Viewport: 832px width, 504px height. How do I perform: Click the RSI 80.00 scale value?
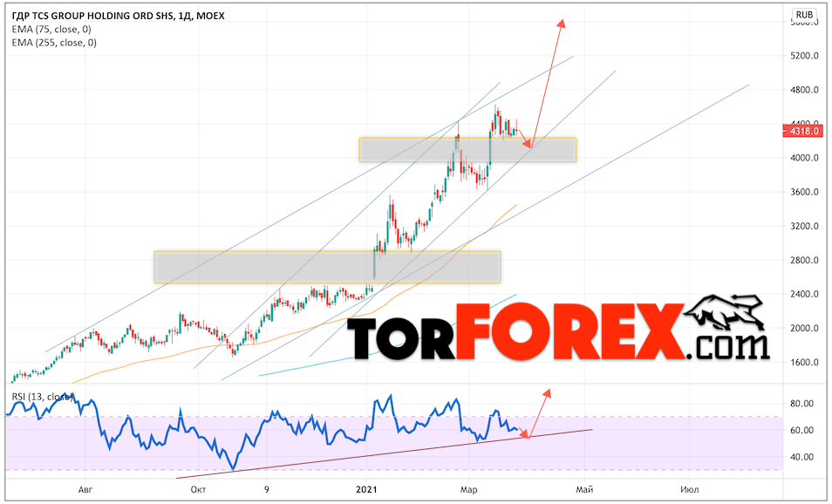click(801, 404)
